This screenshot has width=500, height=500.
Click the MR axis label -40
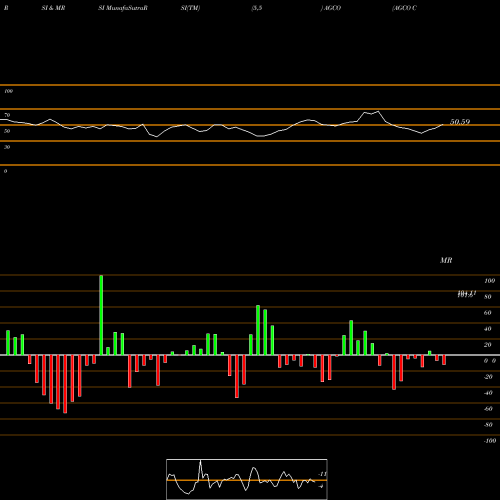[x=488, y=393]
